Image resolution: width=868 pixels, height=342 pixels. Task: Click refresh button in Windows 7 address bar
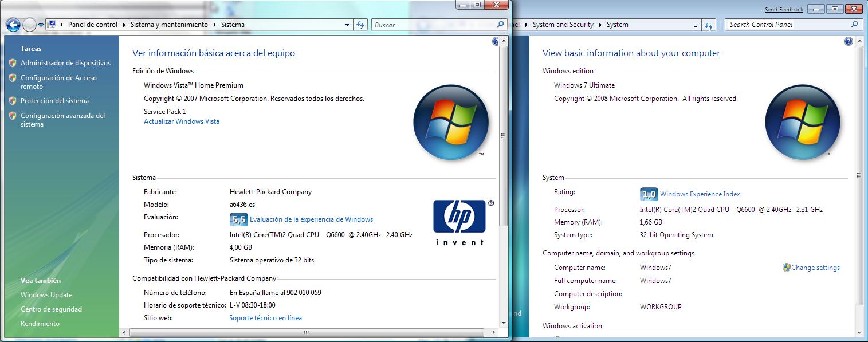tap(709, 25)
